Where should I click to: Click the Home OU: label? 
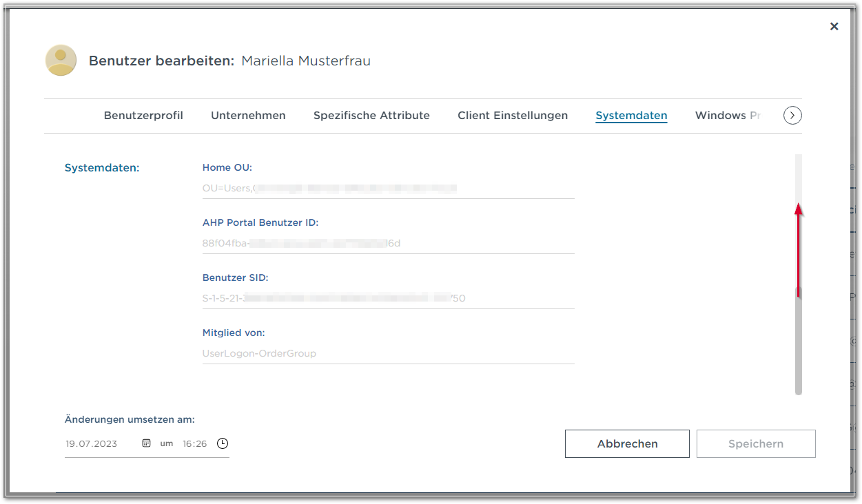click(227, 167)
